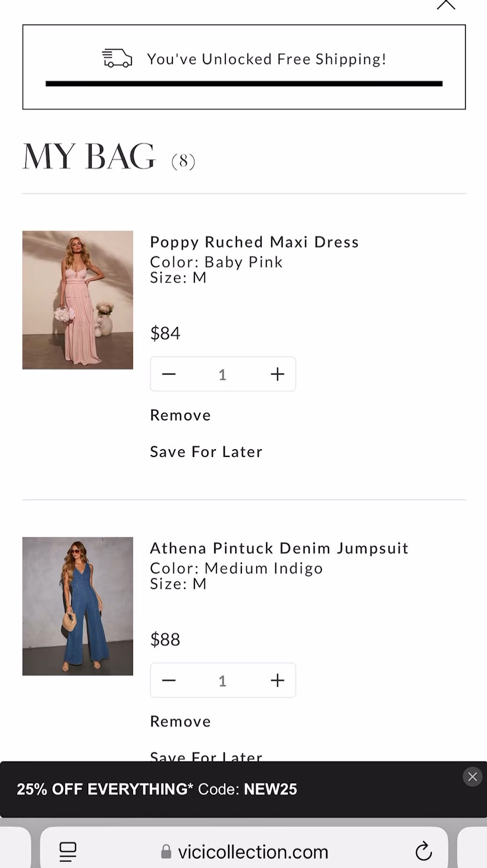Open the Poppy Ruched Maxi Dress thumbnail
The width and height of the screenshot is (487, 868).
point(78,300)
